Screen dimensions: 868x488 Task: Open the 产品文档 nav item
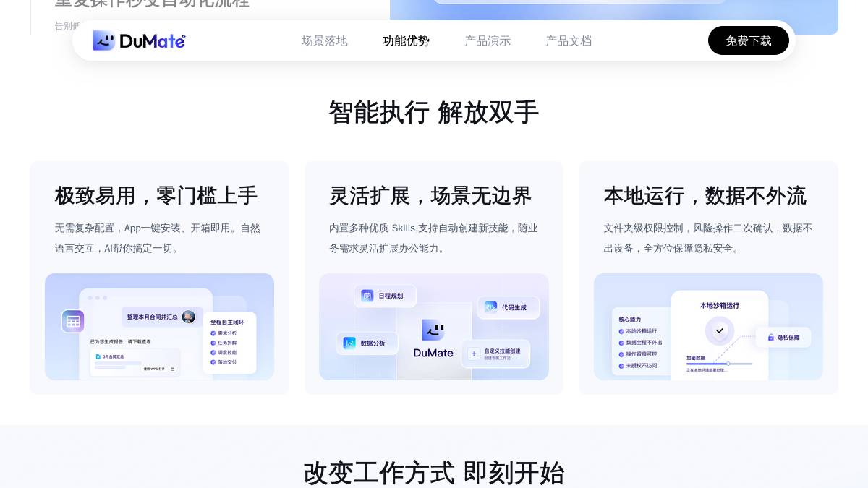coord(569,41)
